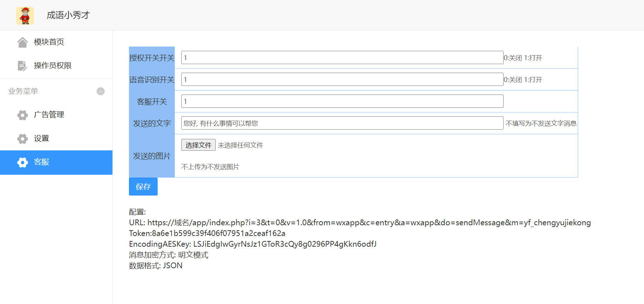Open the 广告管理 menu entry
This screenshot has height=304, width=644.
click(x=49, y=115)
